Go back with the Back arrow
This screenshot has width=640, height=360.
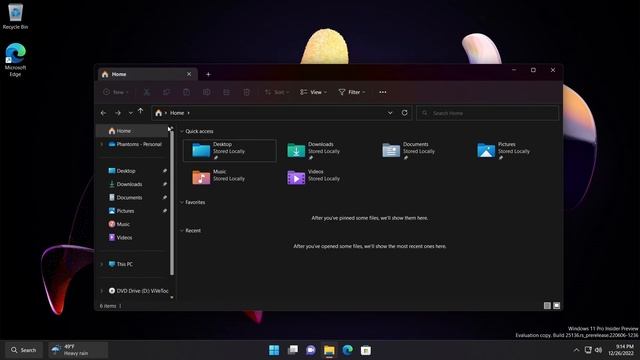pyautogui.click(x=104, y=113)
